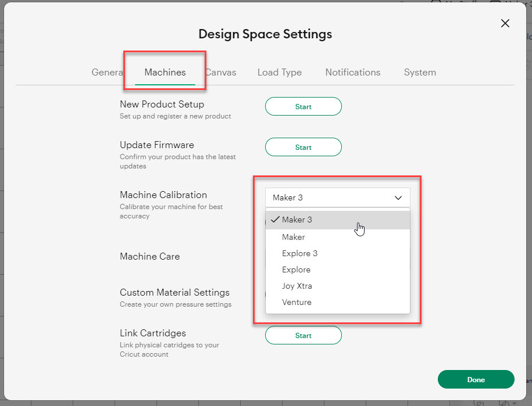The height and width of the screenshot is (406, 532).
Task: Select the Joy Xtra option
Action: click(x=297, y=286)
